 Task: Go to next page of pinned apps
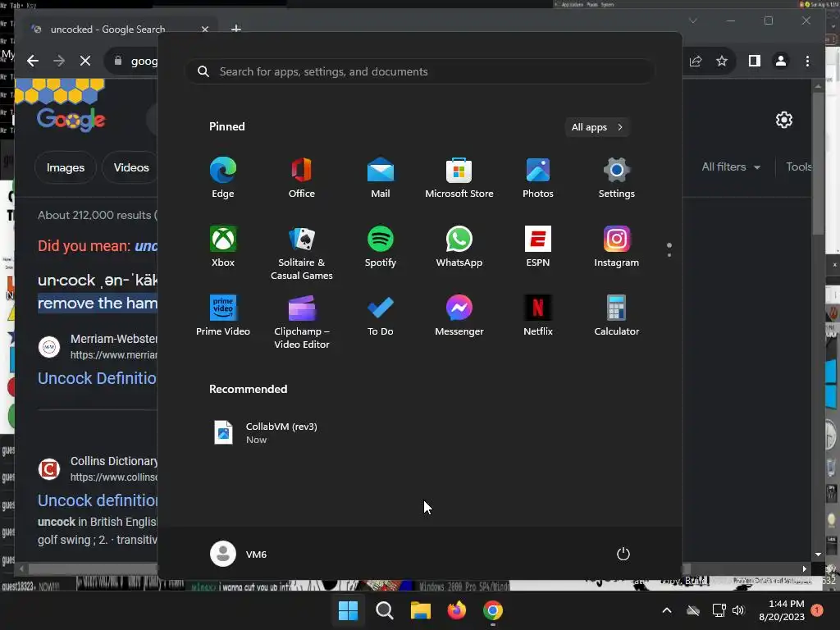coord(669,255)
